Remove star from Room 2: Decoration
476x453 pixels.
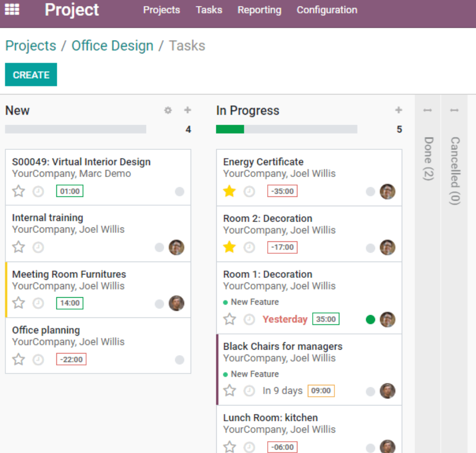[229, 247]
